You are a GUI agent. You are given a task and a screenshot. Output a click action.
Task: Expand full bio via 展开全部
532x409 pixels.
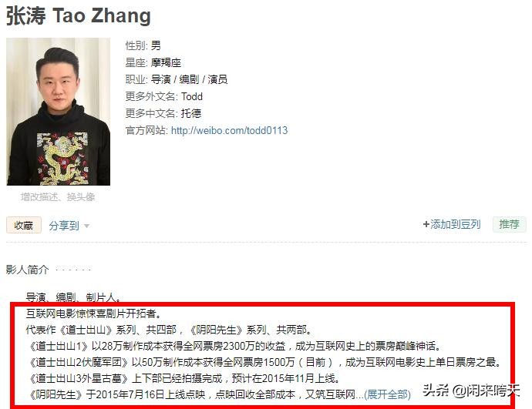387,394
